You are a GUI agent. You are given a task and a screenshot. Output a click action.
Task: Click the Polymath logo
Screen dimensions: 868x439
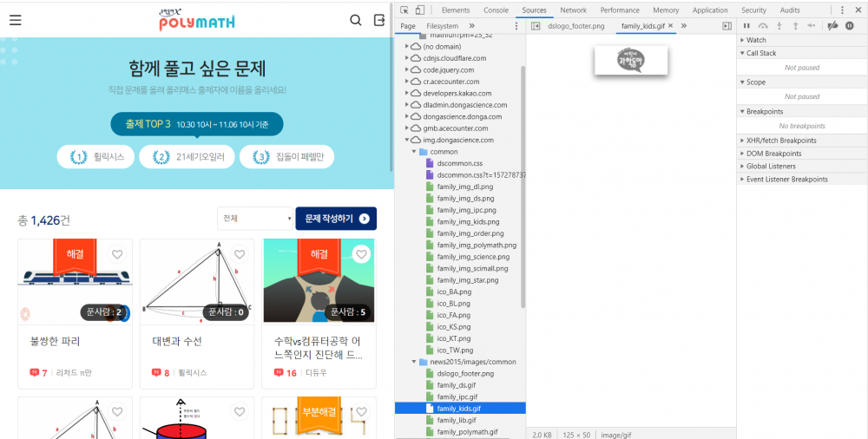point(197,20)
